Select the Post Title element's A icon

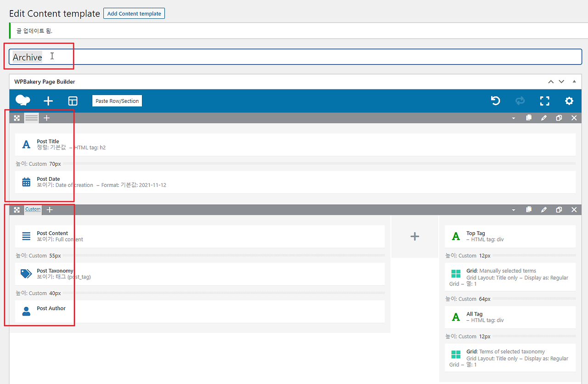tap(26, 145)
